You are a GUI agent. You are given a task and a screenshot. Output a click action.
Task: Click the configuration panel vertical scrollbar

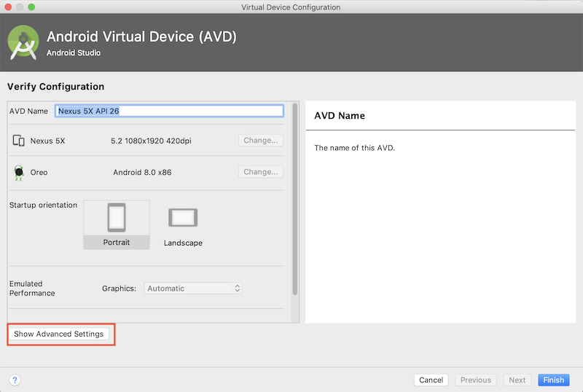[295, 200]
